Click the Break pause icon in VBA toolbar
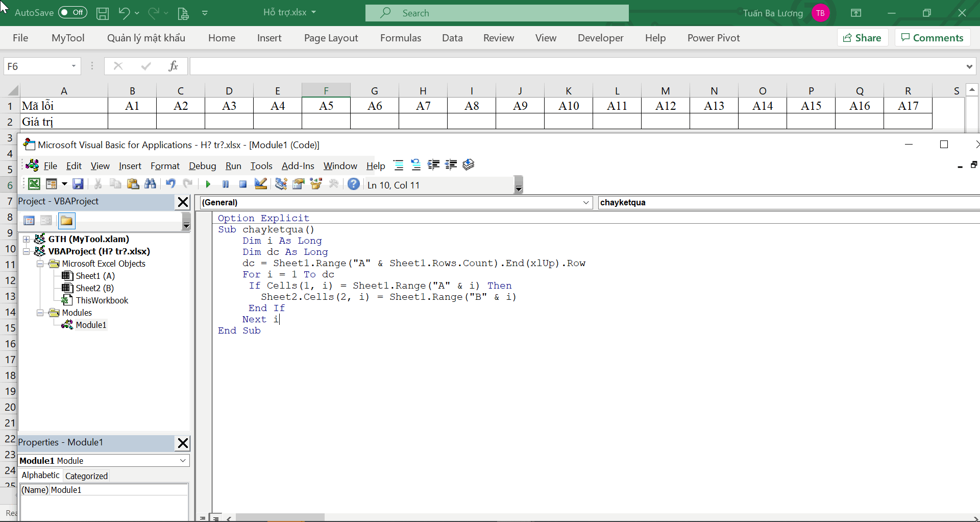The height and width of the screenshot is (522, 980). point(226,184)
